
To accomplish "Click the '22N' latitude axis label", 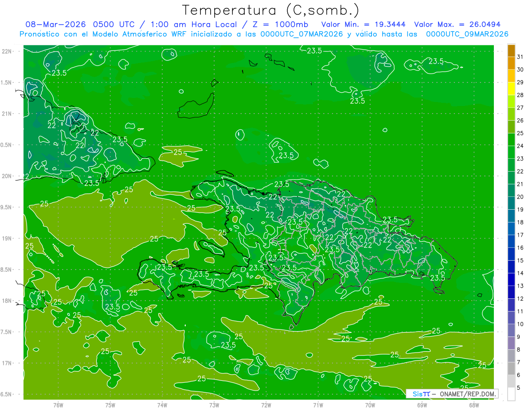I will click(x=8, y=51).
